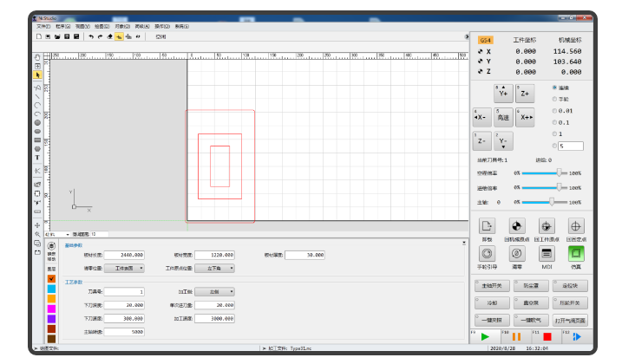Toggle the green simulation (仿真) icon

[575, 253]
